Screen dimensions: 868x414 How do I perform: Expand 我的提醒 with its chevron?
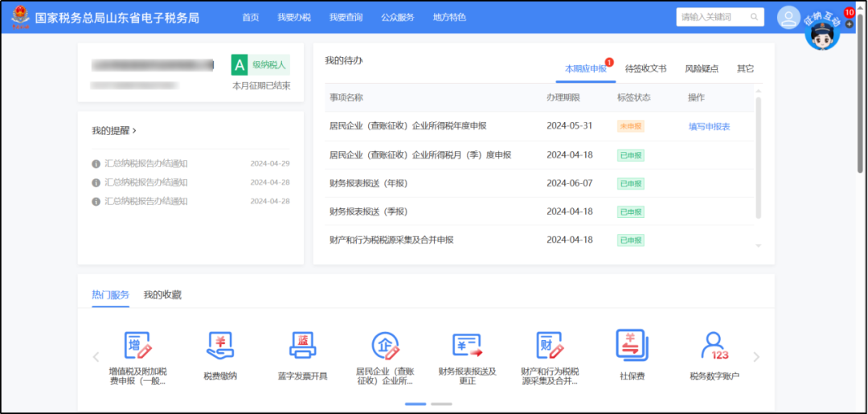(134, 130)
